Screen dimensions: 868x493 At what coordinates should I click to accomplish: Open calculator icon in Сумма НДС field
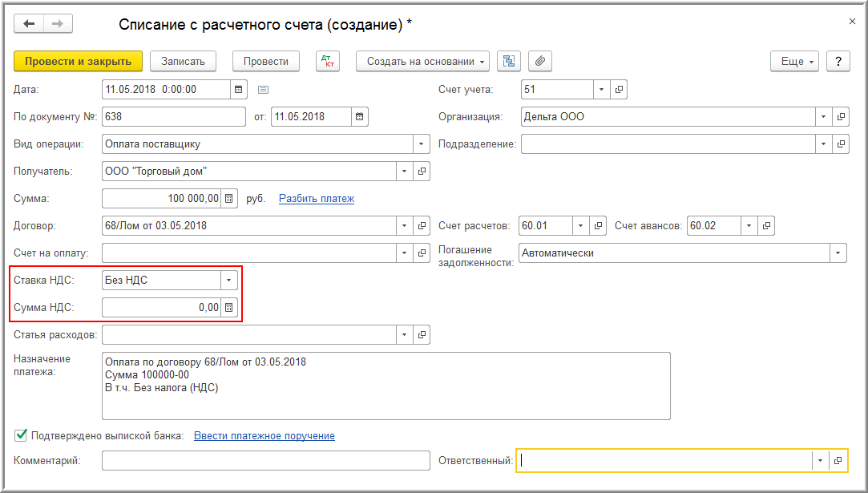[229, 307]
